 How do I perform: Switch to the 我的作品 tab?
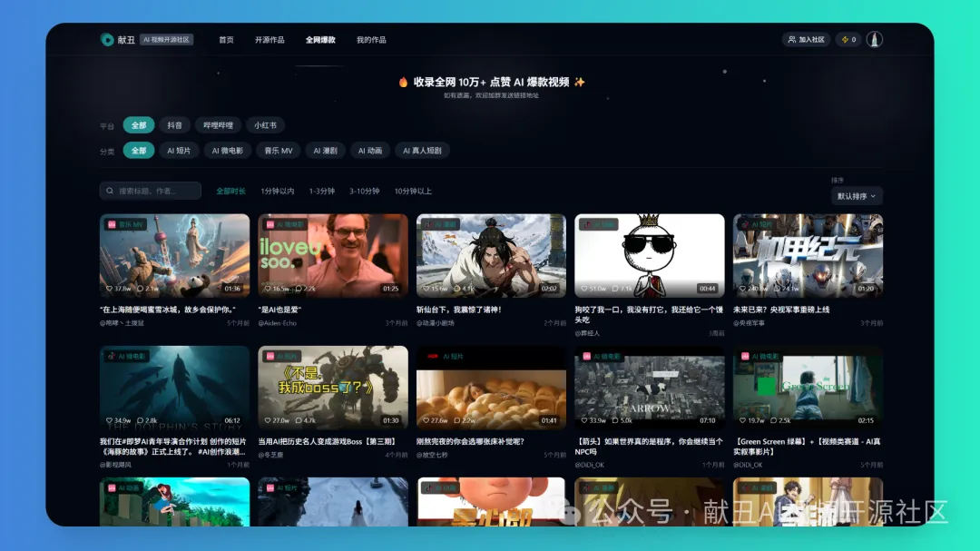[x=371, y=40]
